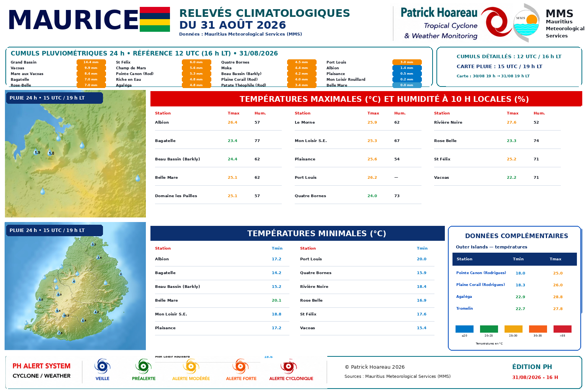Click CARTE PLUIE : 15 UTC / 19 h LT line

pos(500,66)
